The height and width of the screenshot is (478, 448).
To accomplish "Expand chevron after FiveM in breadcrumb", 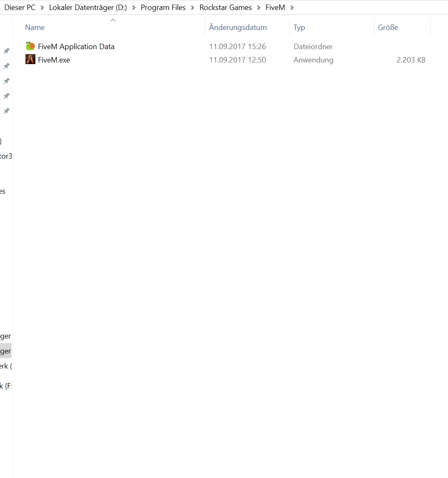I will (x=292, y=7).
